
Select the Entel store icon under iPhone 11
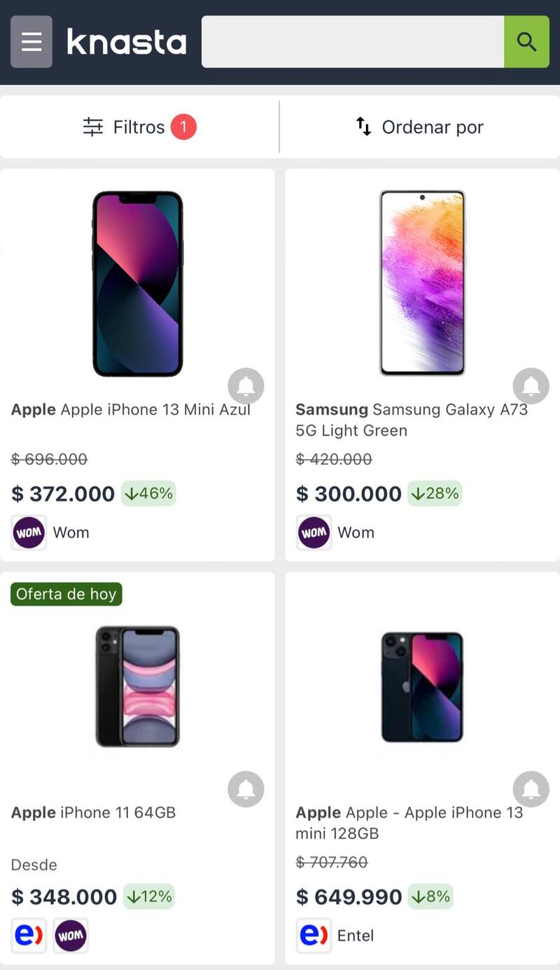tap(29, 936)
